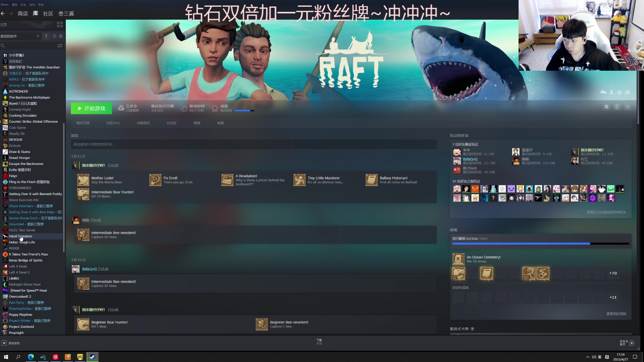
Task: Click the library filter sliders icon
Action: (x=60, y=46)
